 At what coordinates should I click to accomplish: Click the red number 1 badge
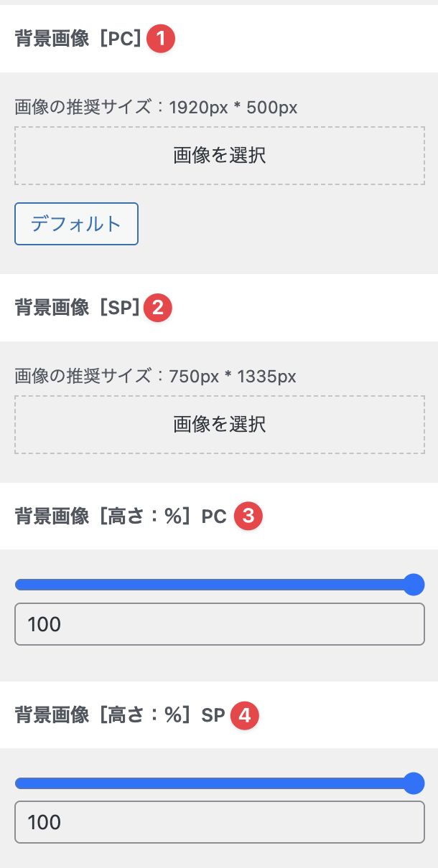tap(161, 39)
